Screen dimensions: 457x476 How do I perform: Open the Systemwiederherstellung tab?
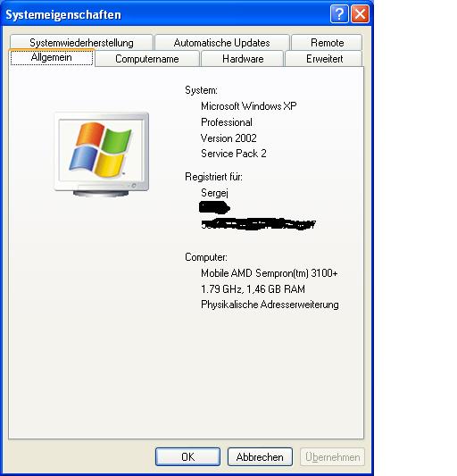pyautogui.click(x=81, y=43)
